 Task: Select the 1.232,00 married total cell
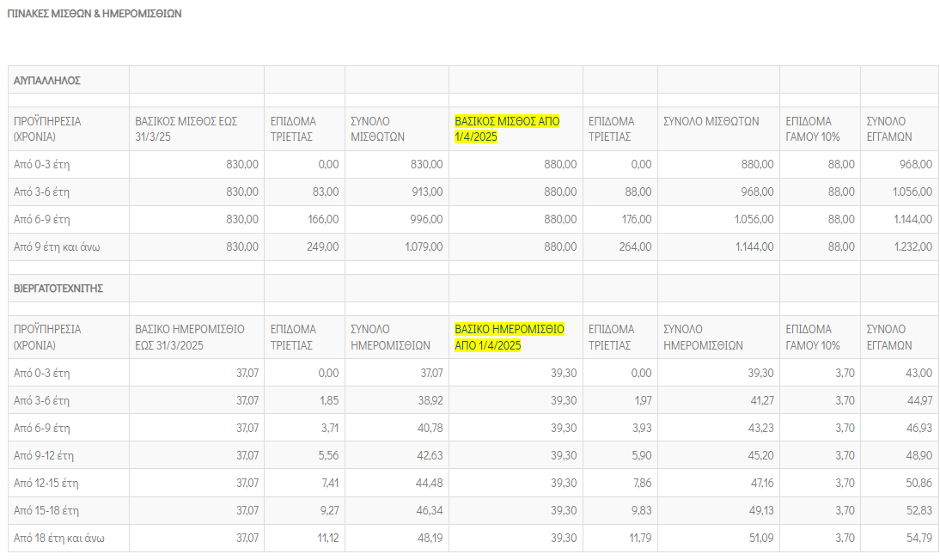tap(913, 247)
